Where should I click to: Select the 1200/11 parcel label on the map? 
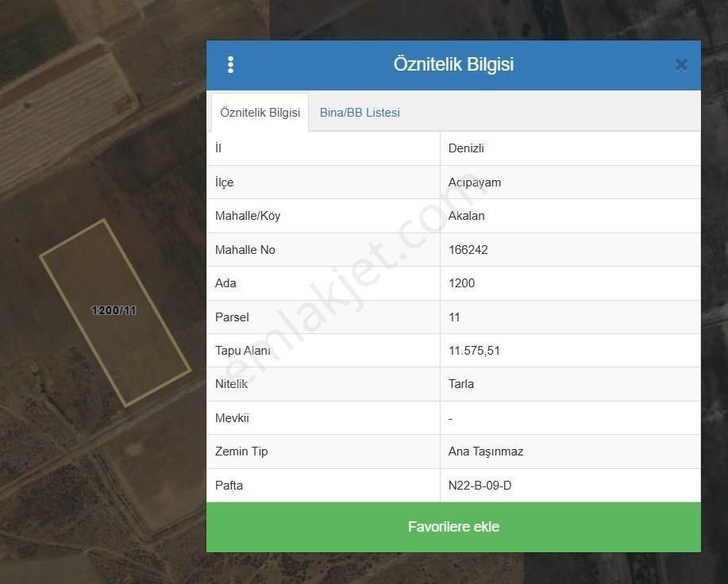(114, 310)
